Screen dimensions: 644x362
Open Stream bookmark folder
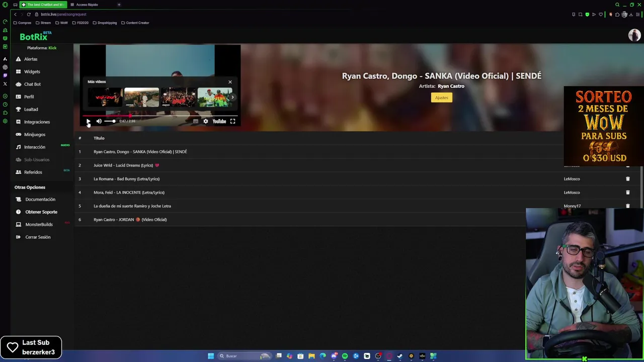[x=43, y=23]
